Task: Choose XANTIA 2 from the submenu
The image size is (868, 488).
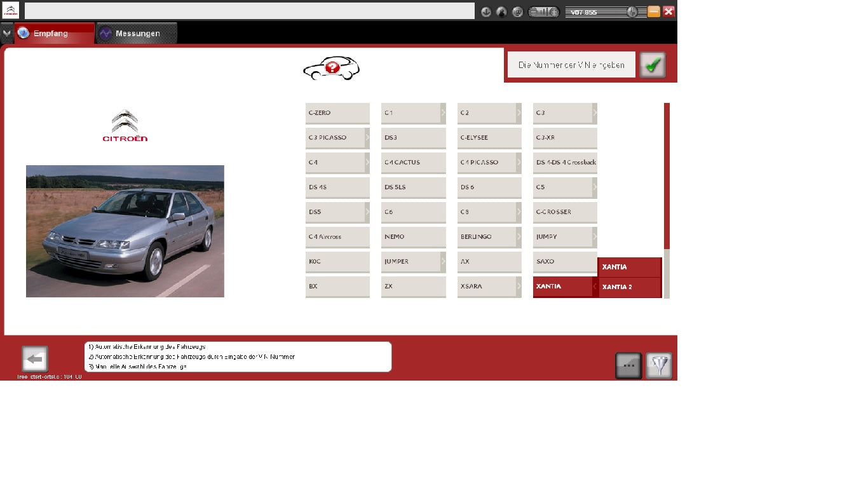Action: point(629,287)
